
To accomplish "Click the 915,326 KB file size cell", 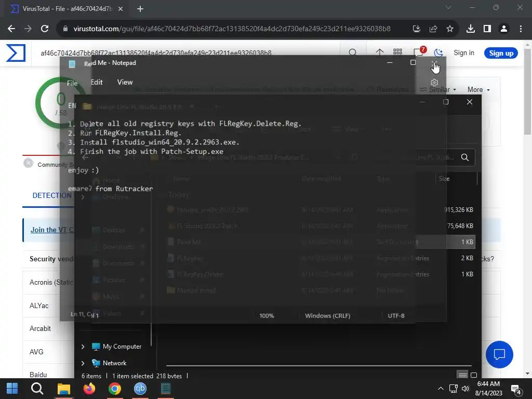I will click(x=458, y=210).
